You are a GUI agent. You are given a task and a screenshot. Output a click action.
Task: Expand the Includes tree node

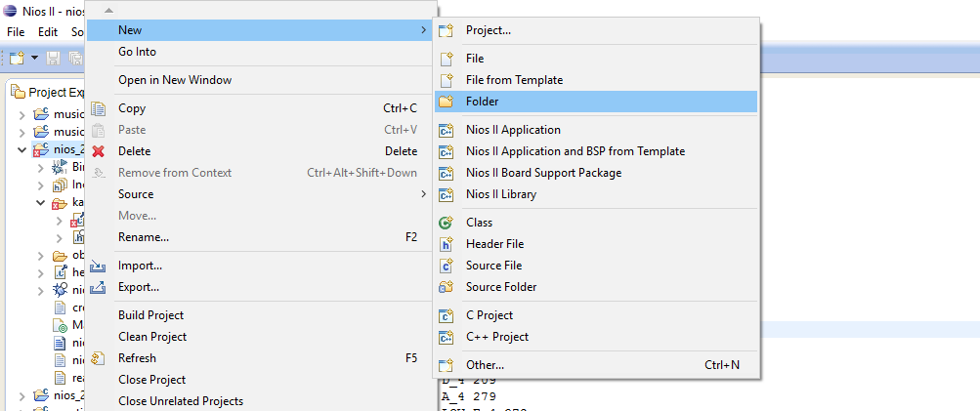[x=41, y=185]
